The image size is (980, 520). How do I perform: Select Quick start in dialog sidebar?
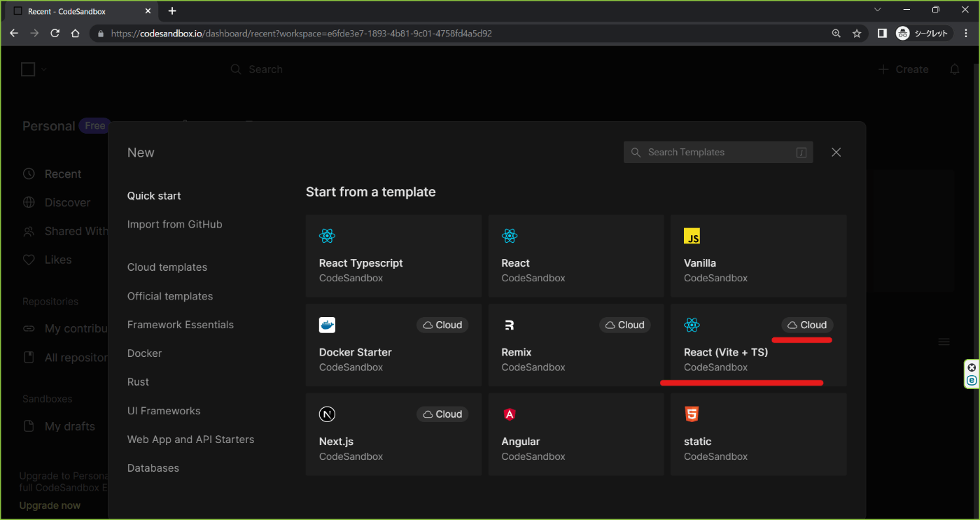[x=154, y=196]
